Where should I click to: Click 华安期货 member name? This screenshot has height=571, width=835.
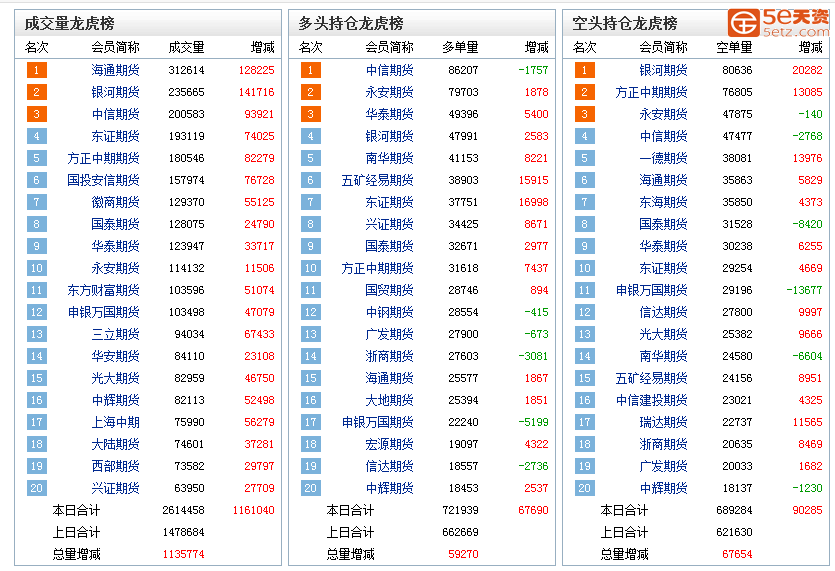(x=115, y=356)
